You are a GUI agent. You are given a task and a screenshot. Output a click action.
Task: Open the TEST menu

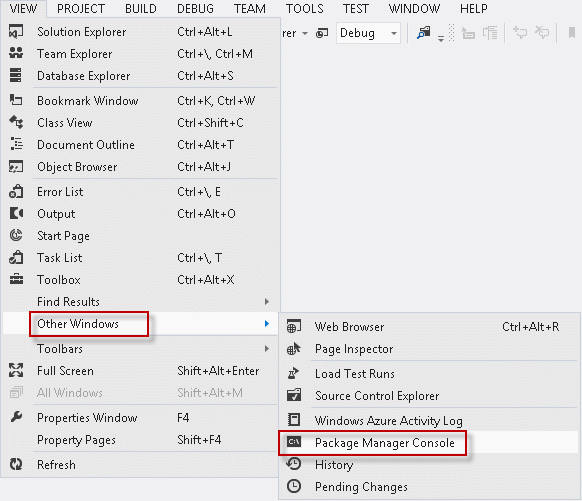[356, 8]
